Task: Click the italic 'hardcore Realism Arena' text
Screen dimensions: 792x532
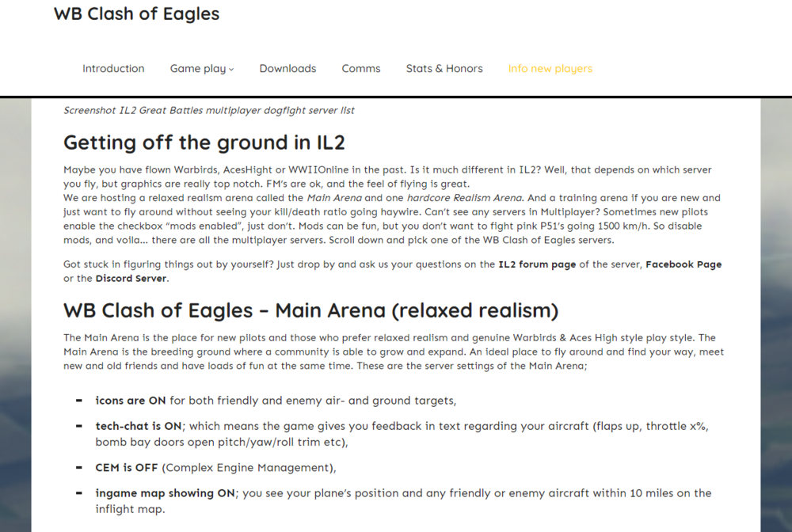Action: (x=464, y=198)
